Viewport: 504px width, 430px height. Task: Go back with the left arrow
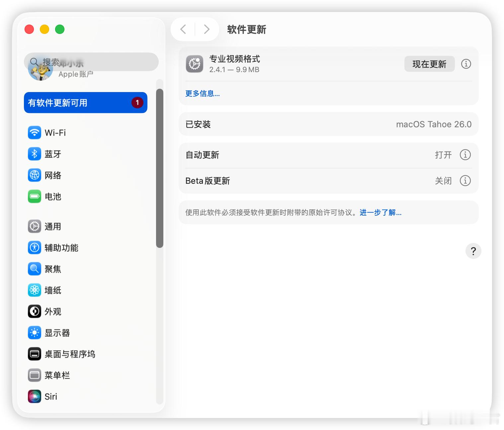coord(183,29)
